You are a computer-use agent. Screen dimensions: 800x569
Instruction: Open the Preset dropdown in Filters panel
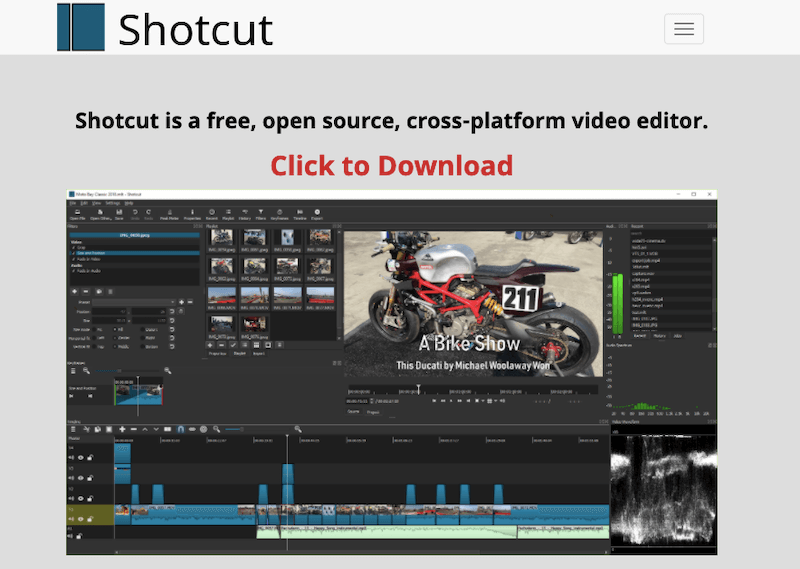click(134, 302)
